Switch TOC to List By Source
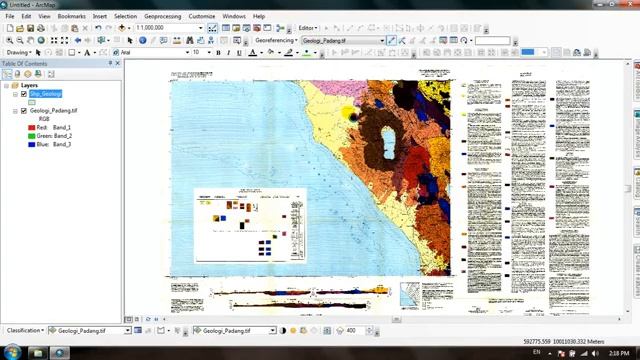Screen dimensions: 640x360 (17, 74)
